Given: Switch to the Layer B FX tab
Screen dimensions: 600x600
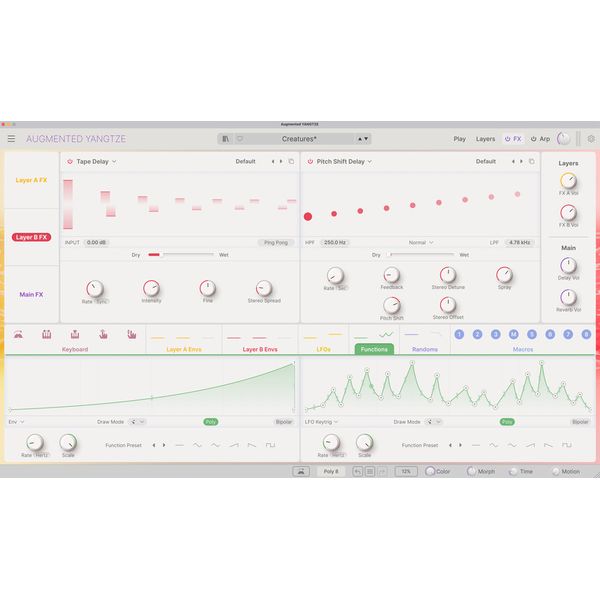Looking at the screenshot, I should coord(31,237).
